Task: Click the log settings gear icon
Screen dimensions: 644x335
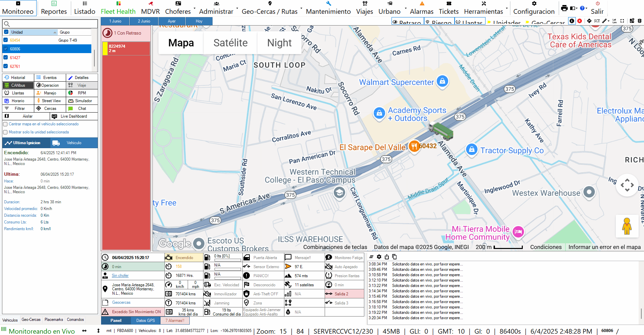Action: pos(379,257)
